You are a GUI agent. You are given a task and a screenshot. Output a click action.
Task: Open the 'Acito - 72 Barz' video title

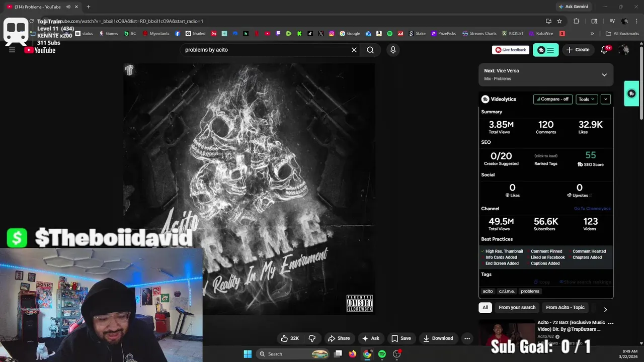[571, 326]
